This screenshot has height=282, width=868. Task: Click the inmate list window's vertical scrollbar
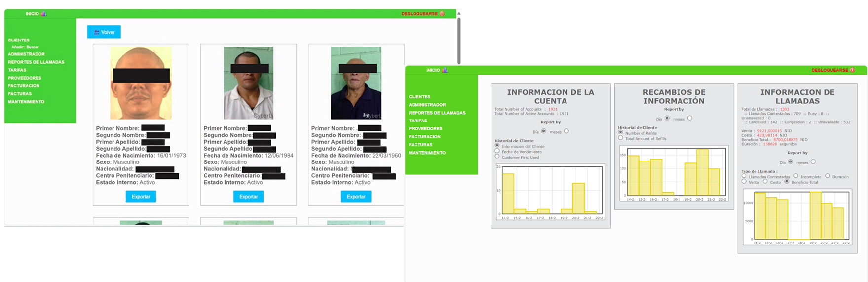(x=459, y=40)
